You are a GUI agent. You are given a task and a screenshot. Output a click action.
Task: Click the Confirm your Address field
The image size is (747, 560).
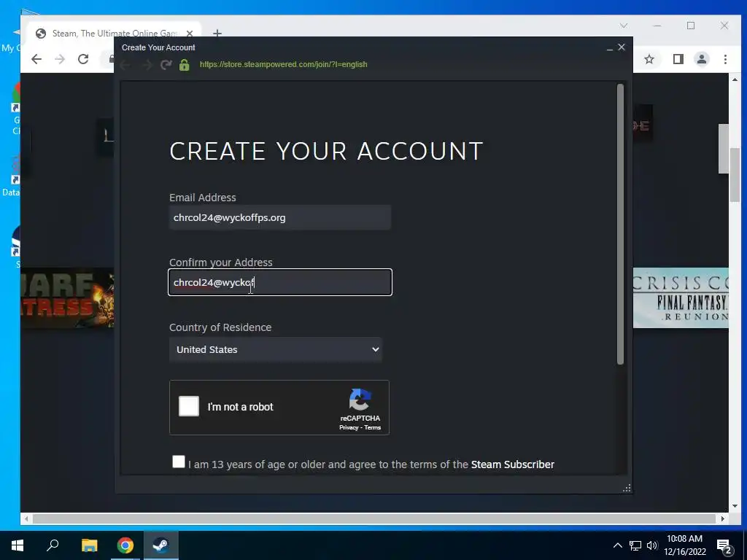[x=280, y=282]
